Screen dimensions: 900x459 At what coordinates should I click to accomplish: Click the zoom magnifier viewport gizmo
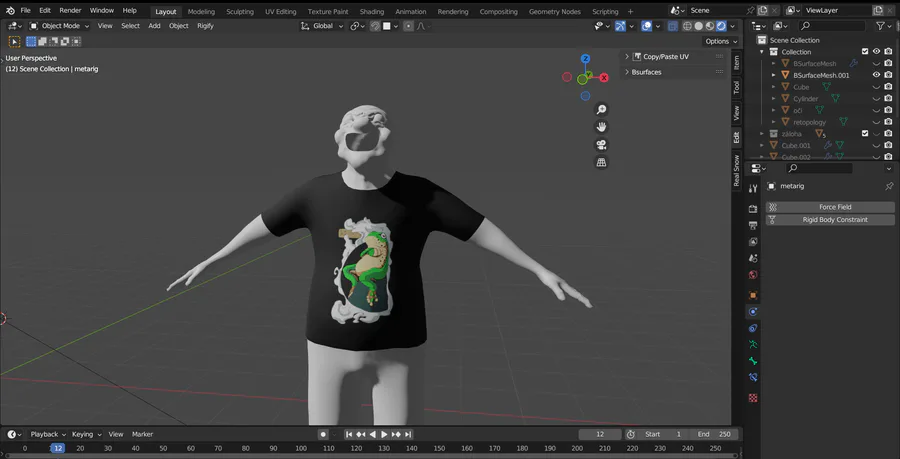[601, 110]
